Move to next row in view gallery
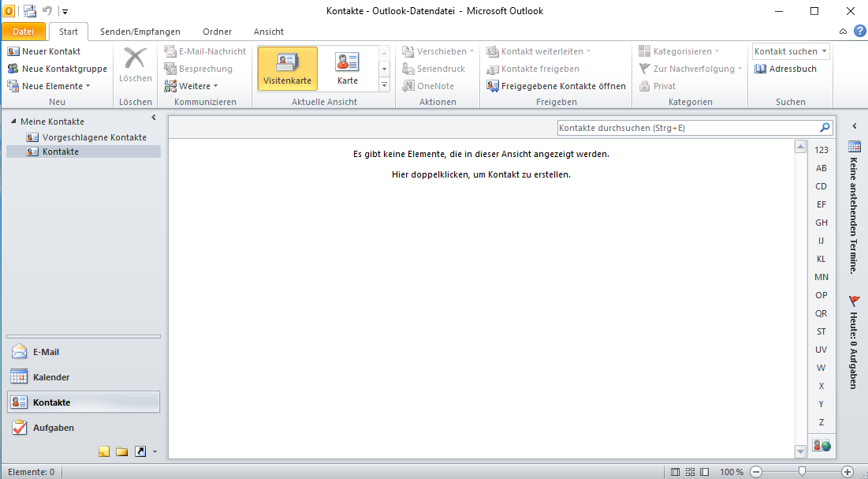The width and height of the screenshot is (868, 479). pos(384,69)
